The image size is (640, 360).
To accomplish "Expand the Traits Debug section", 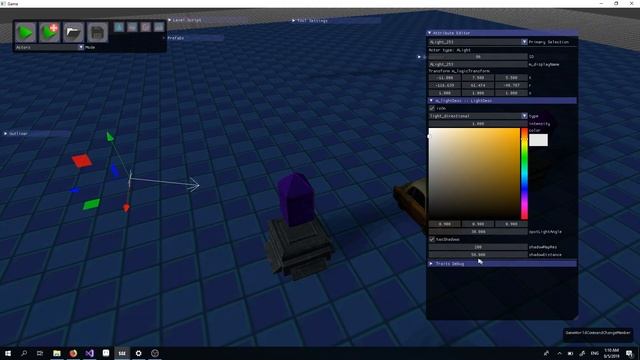I will 431,264.
